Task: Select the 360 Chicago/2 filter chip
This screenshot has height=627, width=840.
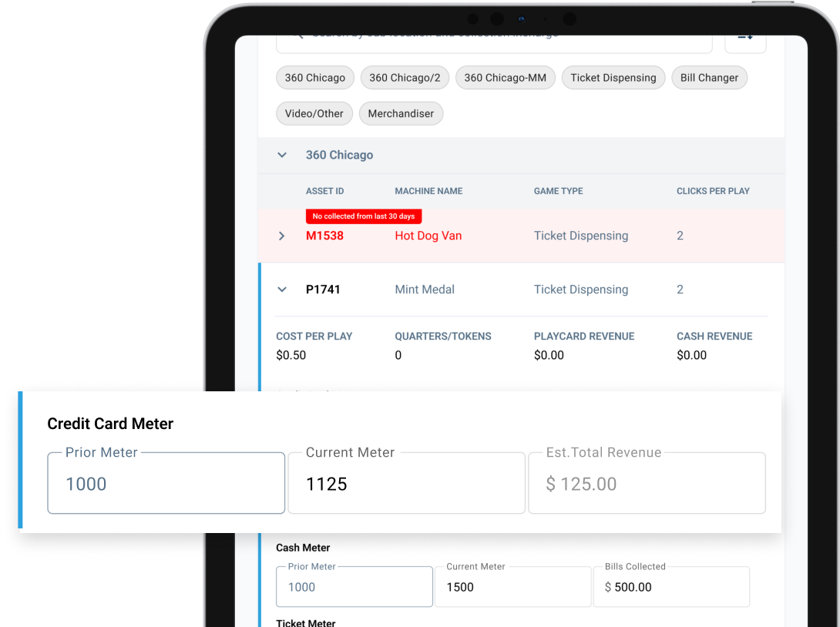Action: [405, 78]
